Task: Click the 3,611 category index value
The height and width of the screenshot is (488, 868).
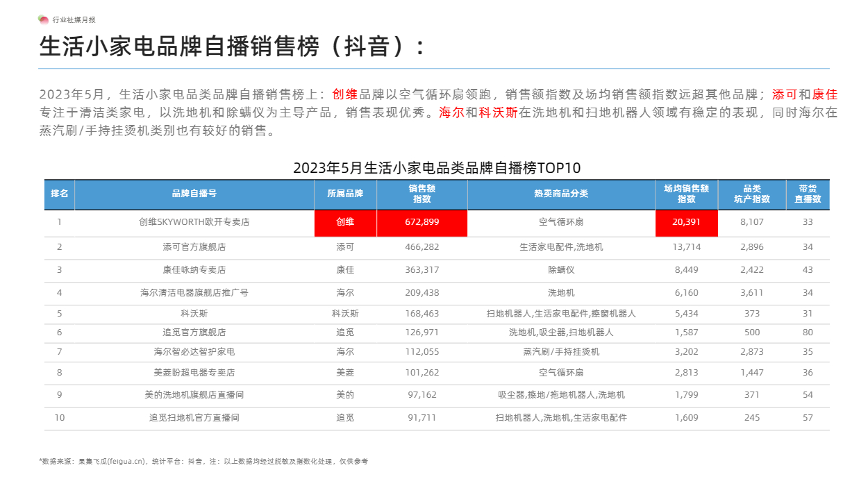Action: tap(752, 293)
